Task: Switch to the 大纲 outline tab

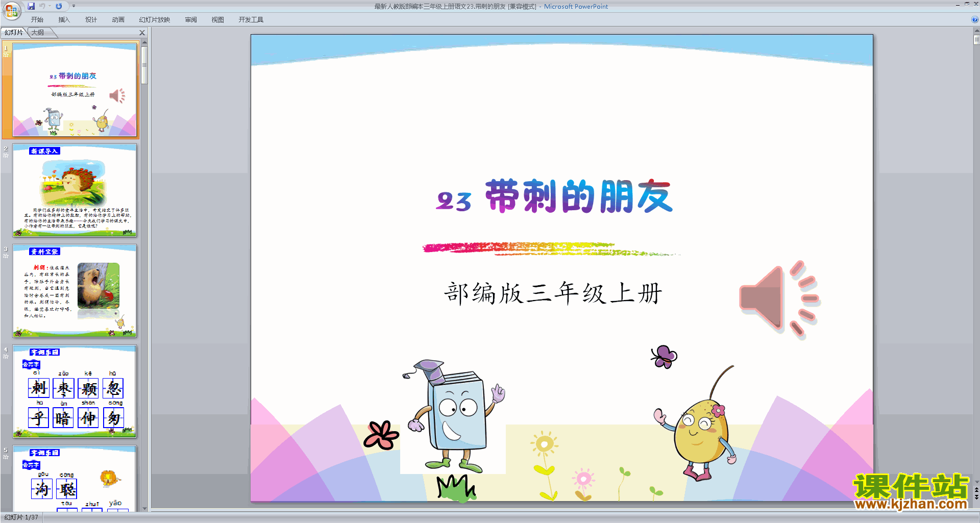Action: (38, 33)
